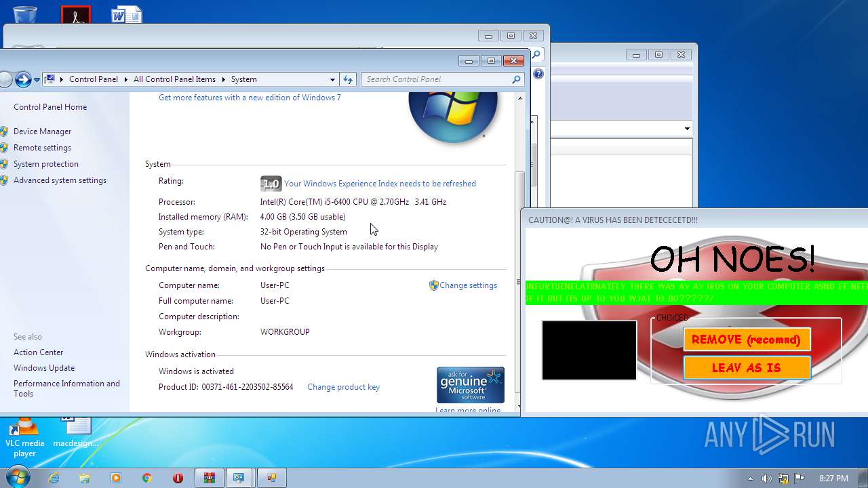The height and width of the screenshot is (488, 868).
Task: Click the 1.0 rating badge
Action: tap(271, 184)
